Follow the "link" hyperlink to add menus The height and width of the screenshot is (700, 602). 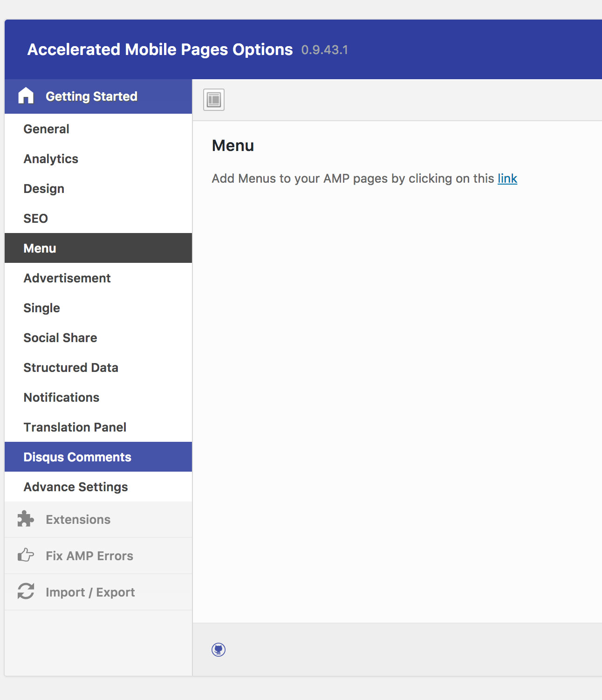507,178
